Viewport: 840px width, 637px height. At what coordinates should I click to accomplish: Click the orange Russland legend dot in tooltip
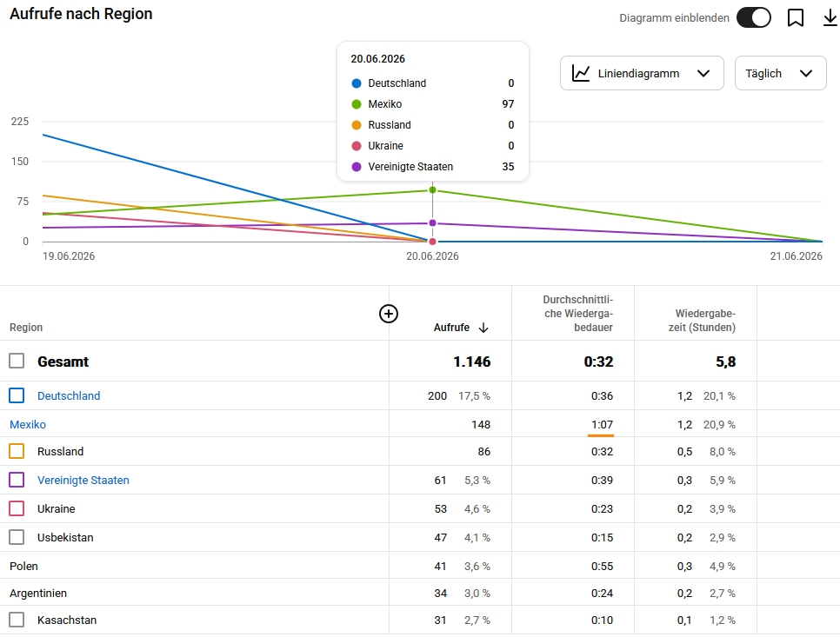coord(357,125)
